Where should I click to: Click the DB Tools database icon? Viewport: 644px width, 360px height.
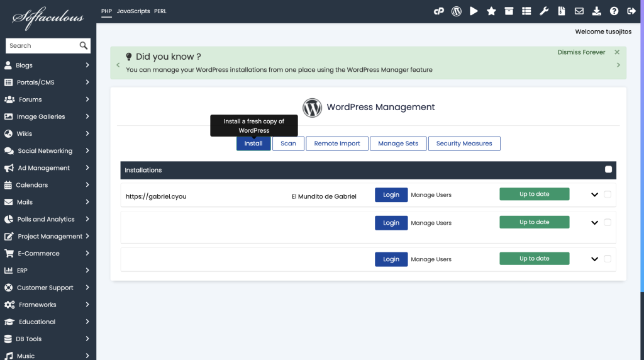pyautogui.click(x=8, y=339)
